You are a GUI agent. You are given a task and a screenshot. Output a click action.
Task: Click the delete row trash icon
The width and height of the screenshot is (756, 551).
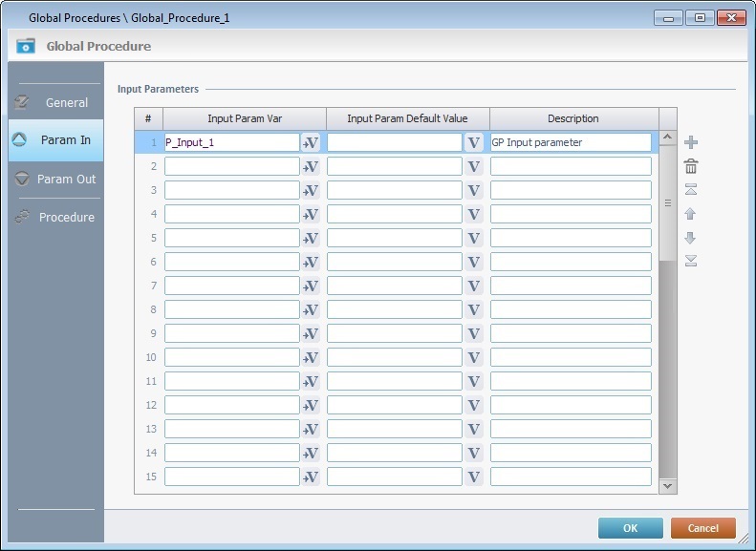pos(691,166)
